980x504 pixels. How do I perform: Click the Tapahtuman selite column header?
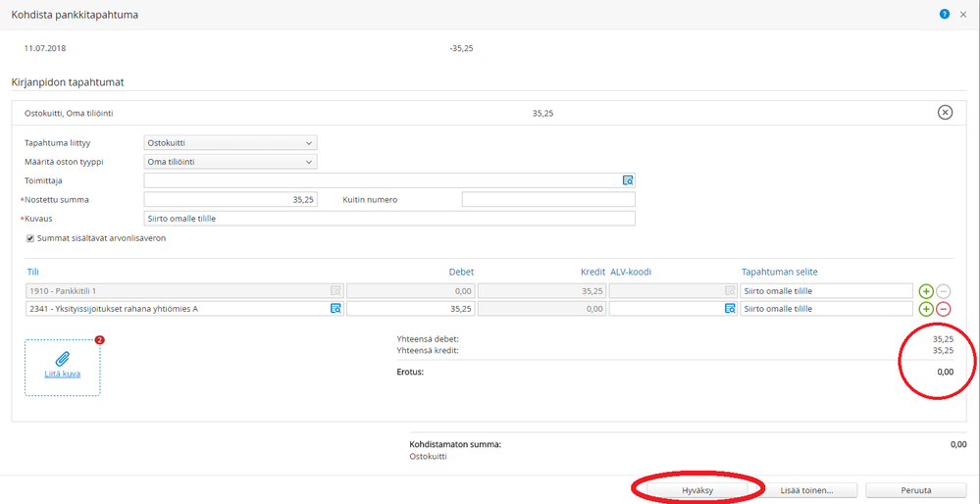click(779, 272)
